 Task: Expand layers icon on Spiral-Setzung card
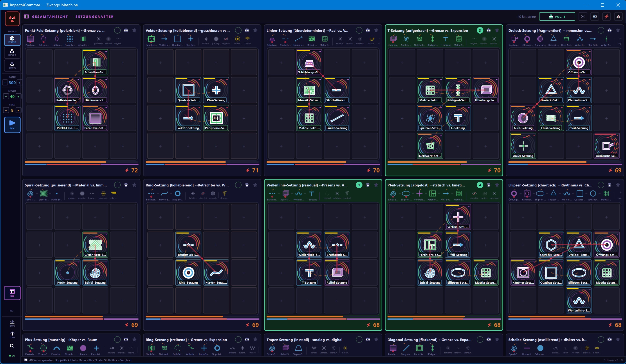click(126, 185)
